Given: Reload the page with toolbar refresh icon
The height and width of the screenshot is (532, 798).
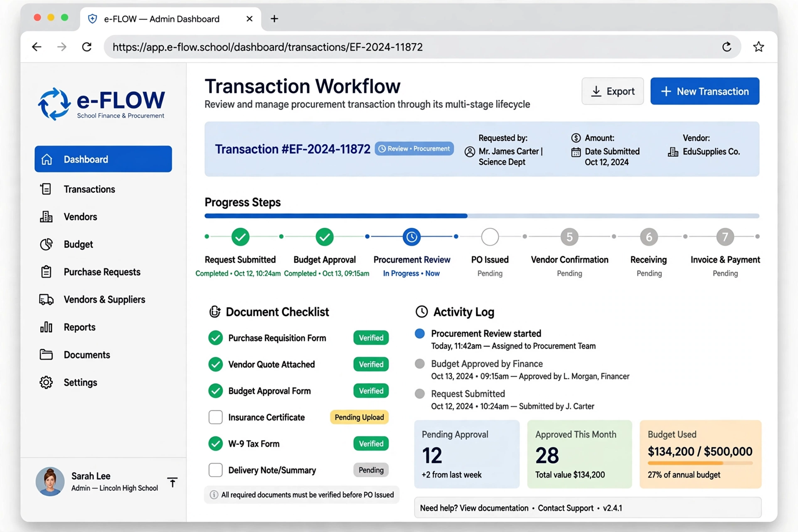Looking at the screenshot, I should (x=87, y=47).
